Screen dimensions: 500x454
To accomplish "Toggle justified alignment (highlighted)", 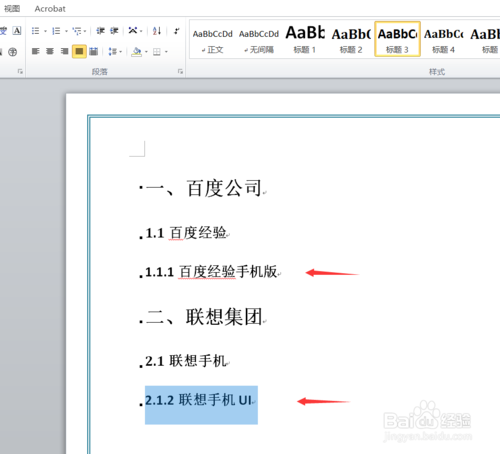I will click(x=79, y=51).
